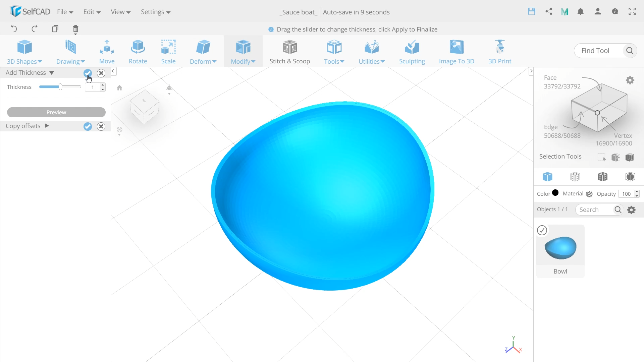Toggle fullscreen mode icon

pos(632,11)
